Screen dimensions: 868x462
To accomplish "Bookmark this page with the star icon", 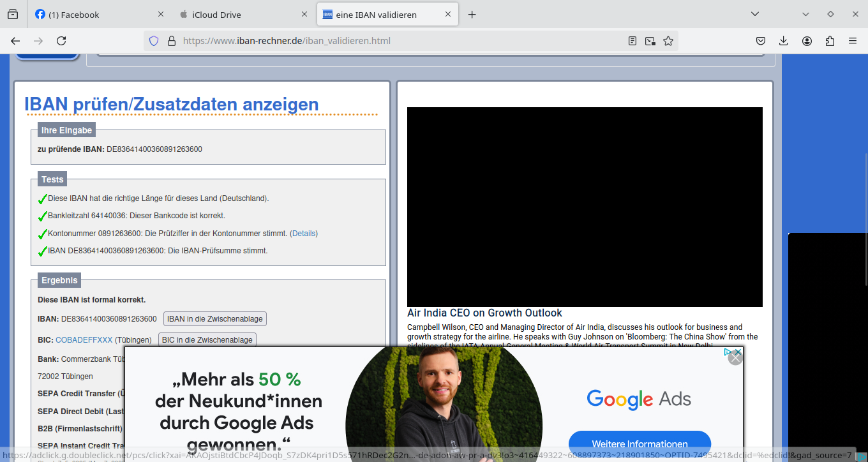I will click(x=668, y=41).
